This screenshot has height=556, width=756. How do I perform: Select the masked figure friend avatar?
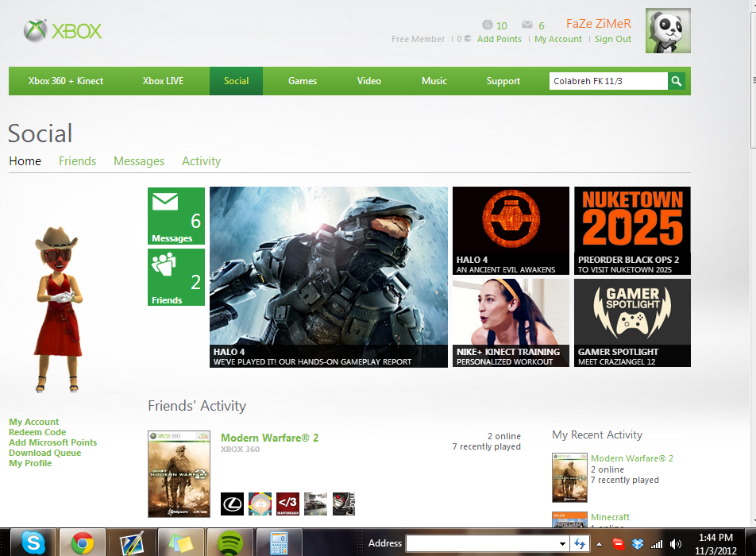click(344, 504)
